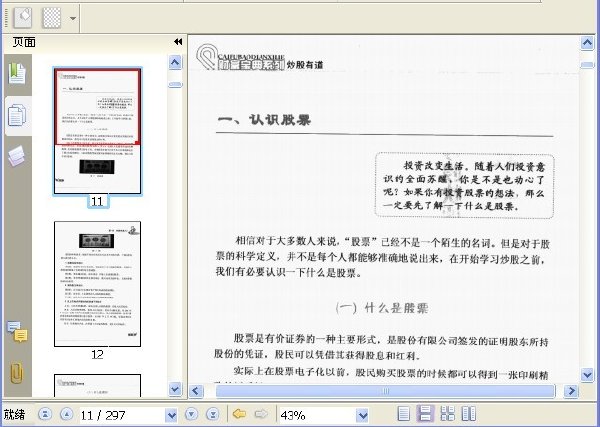Screen dimensions: 600x427
Task: Switch to continuous page layout
Action: pos(426,414)
